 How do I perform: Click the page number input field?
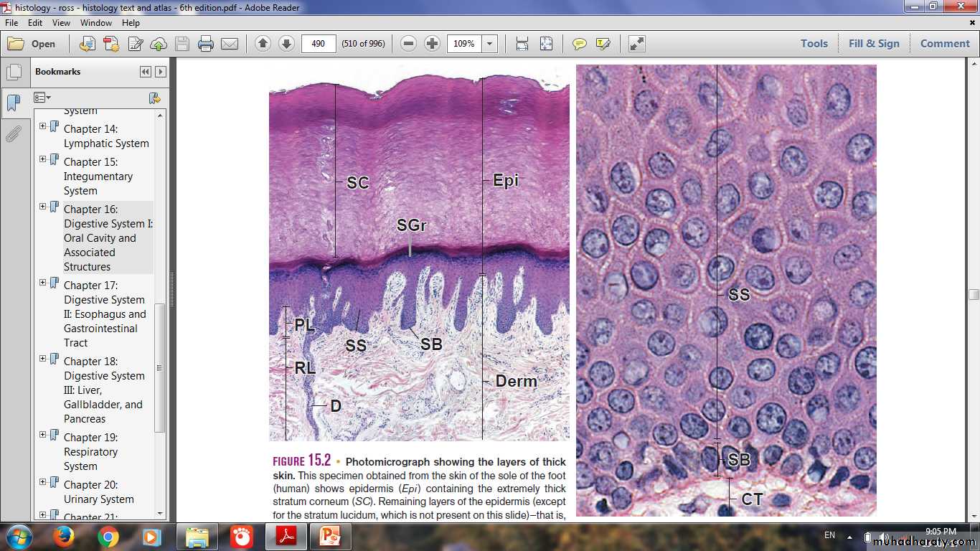(x=319, y=44)
